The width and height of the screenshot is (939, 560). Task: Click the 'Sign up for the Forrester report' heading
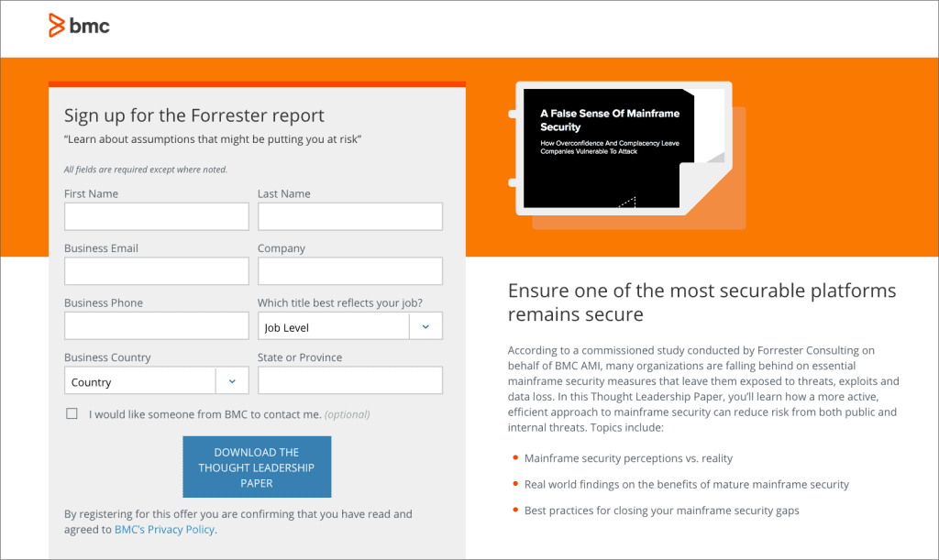point(194,115)
